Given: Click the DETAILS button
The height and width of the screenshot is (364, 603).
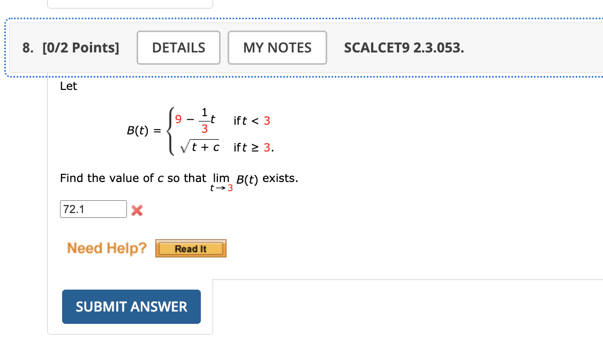Looking at the screenshot, I should click(178, 48).
